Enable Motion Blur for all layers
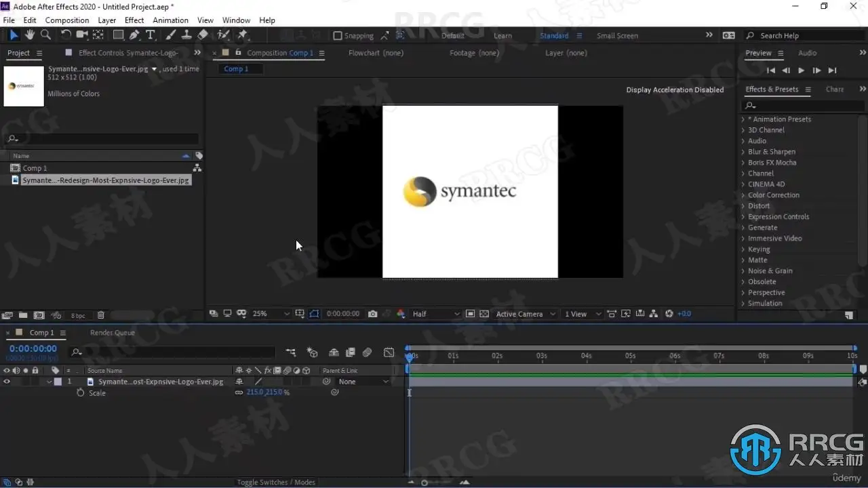868x488 pixels. (x=367, y=352)
